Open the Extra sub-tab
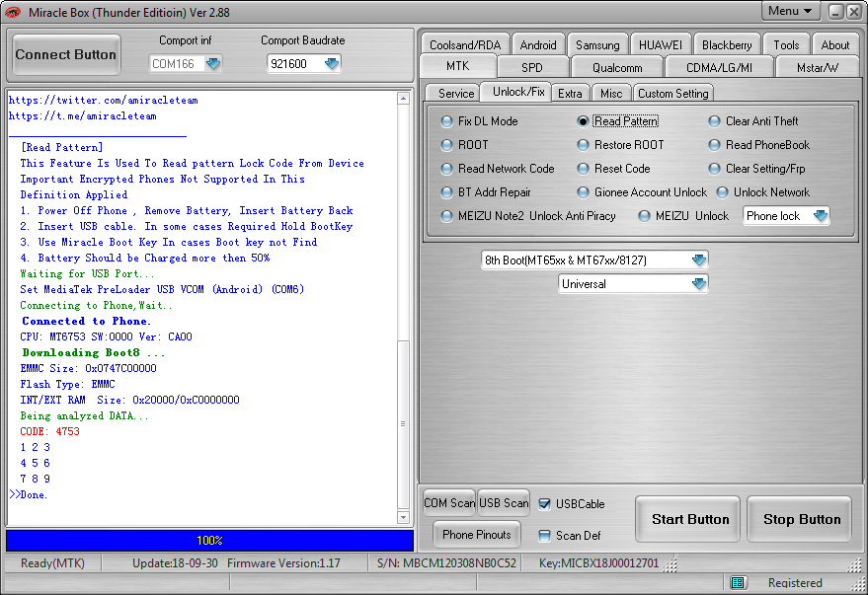868x595 pixels. click(570, 94)
